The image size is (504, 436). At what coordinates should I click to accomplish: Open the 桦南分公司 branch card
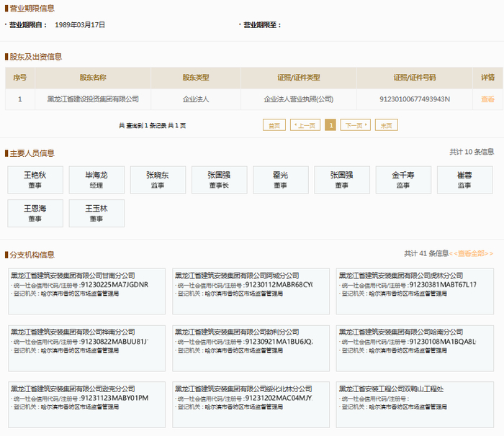pyautogui.click(x=87, y=348)
